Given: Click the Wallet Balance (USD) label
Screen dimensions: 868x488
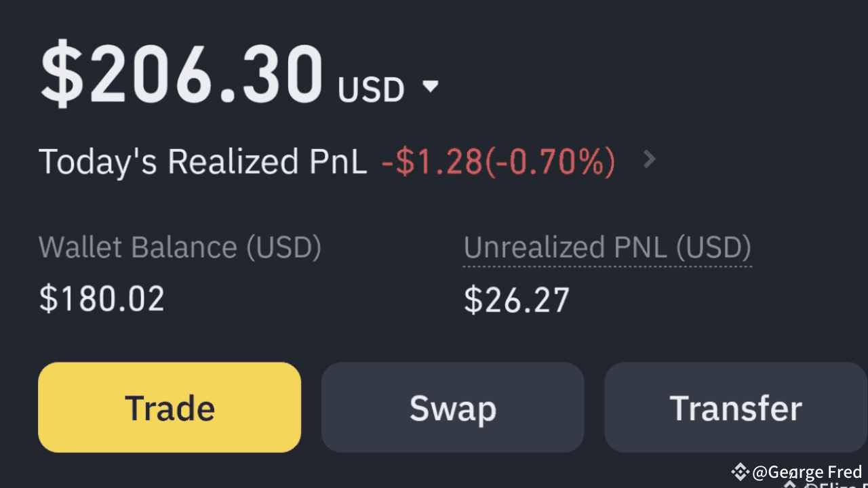Looking at the screenshot, I should 180,247.
